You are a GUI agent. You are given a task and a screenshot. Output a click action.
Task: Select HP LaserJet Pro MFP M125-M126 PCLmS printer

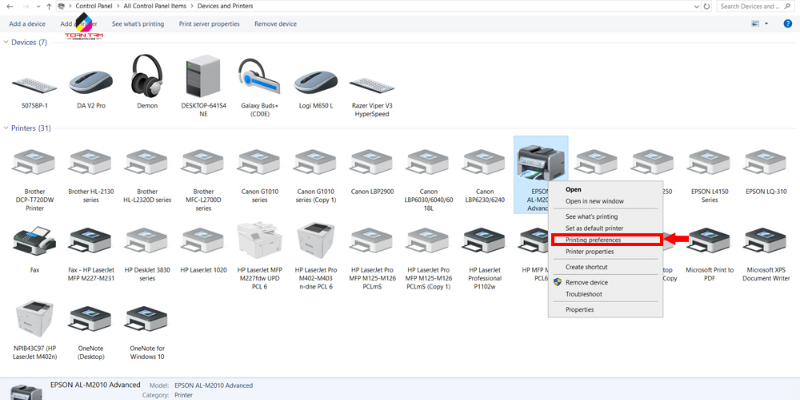click(372, 241)
